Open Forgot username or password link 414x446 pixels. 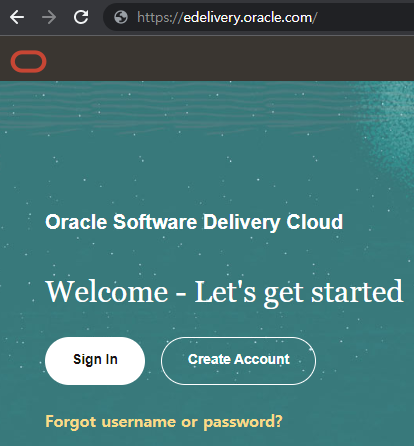[164, 422]
